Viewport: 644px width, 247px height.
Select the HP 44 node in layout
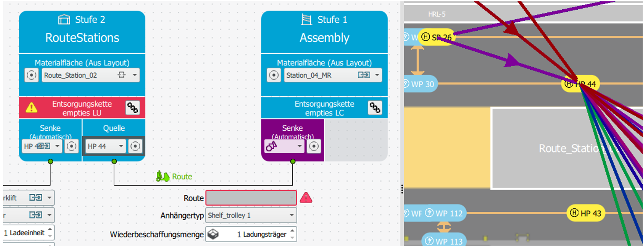coord(580,84)
